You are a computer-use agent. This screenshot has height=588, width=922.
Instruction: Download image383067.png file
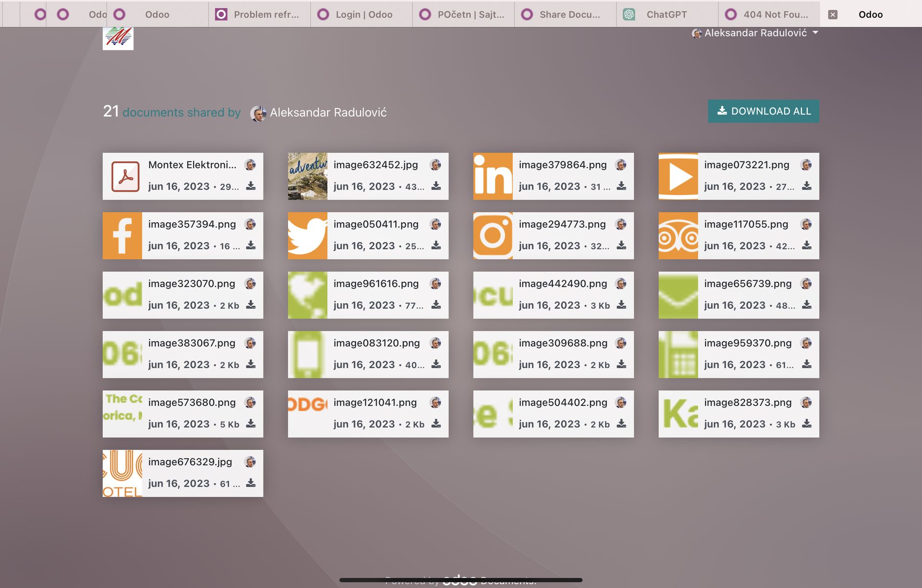[x=251, y=364]
